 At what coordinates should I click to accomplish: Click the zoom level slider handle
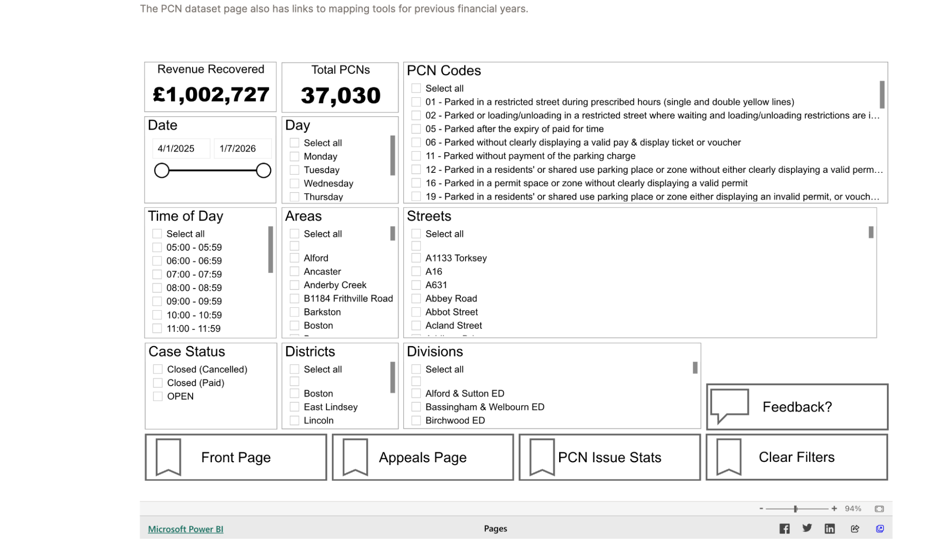[795, 509]
